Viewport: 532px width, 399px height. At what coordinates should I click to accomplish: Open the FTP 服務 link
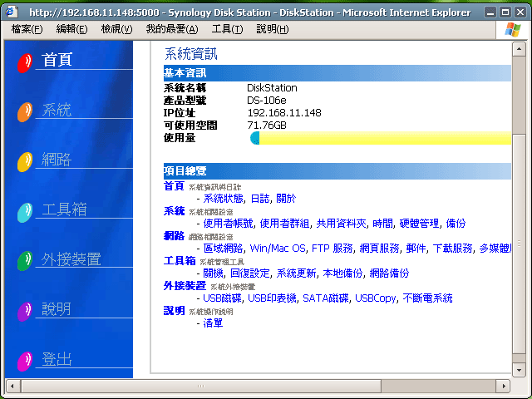pyautogui.click(x=332, y=249)
